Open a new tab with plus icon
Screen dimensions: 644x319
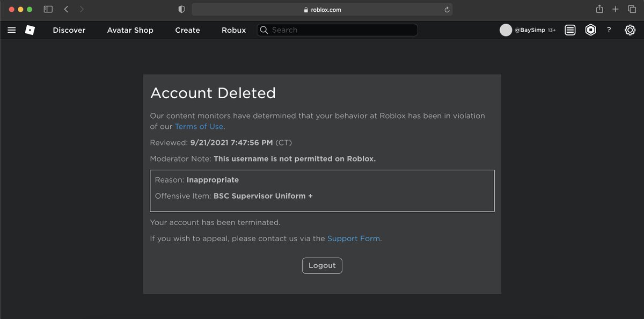point(616,9)
